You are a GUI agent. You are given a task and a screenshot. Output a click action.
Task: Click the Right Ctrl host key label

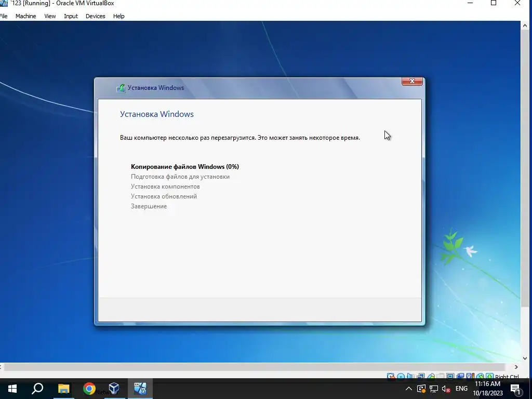(507, 376)
